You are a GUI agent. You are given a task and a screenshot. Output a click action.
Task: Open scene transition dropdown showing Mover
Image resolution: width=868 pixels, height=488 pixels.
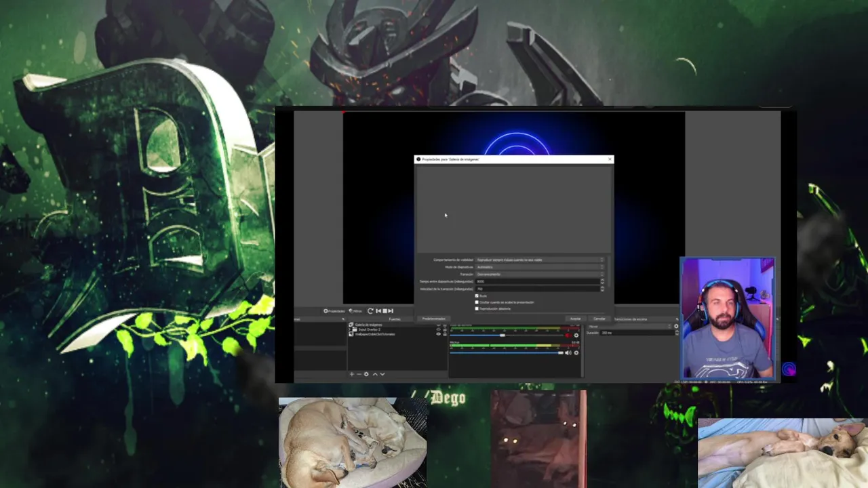(x=629, y=326)
